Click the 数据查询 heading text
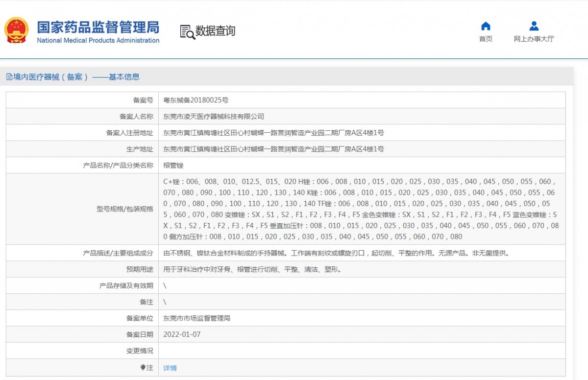Viewport: 588px width, 380px height. [x=216, y=31]
